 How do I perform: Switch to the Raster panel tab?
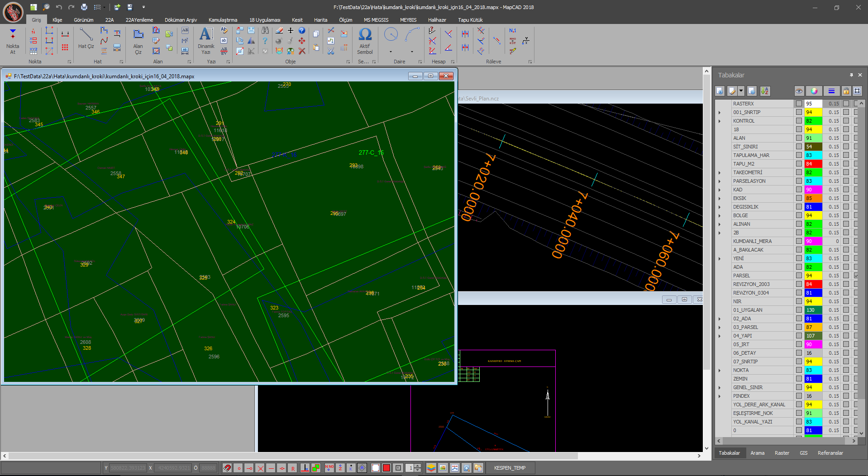782,453
